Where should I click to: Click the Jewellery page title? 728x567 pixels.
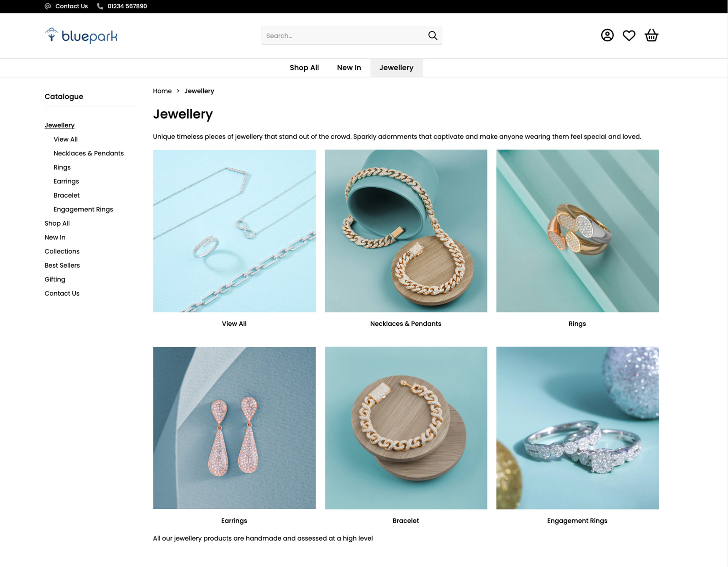pyautogui.click(x=183, y=114)
